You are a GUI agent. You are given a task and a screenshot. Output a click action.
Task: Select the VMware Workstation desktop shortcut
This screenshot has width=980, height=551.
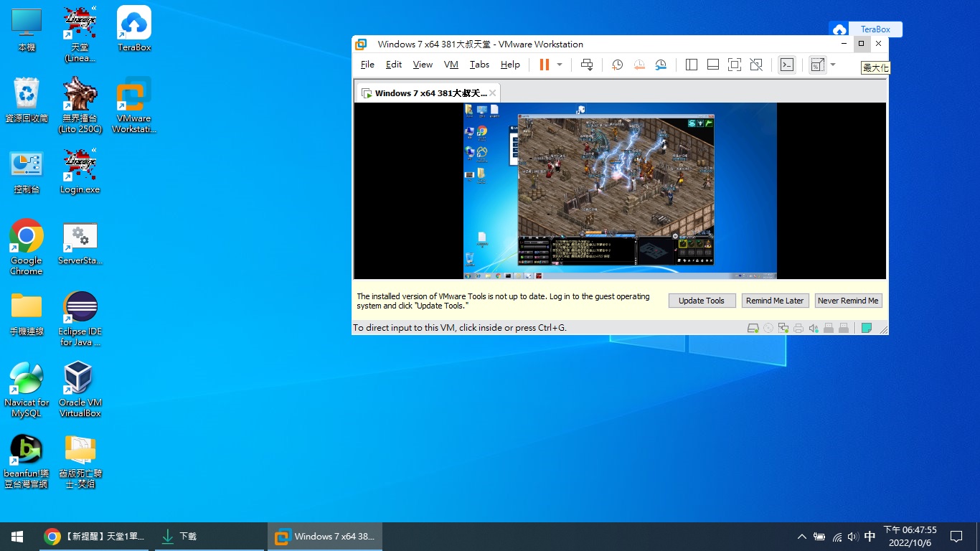[134, 105]
